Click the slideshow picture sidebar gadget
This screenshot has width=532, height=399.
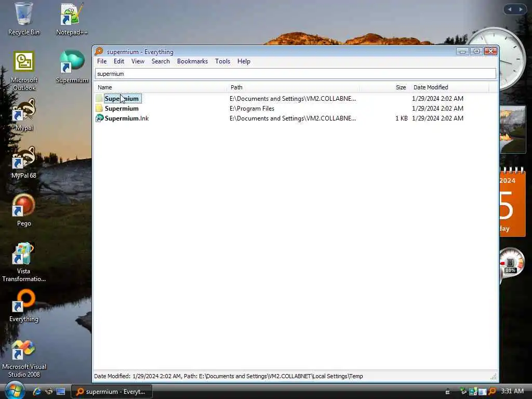512,129
